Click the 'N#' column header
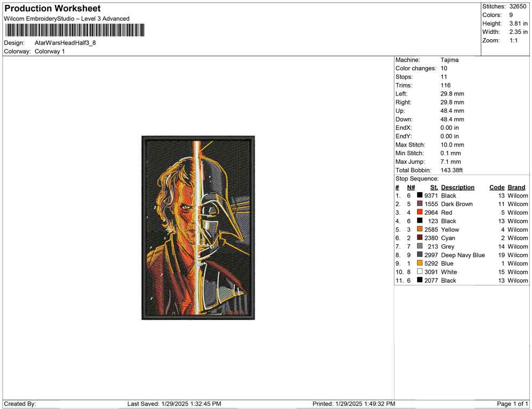The width and height of the screenshot is (532, 409). [x=411, y=187]
